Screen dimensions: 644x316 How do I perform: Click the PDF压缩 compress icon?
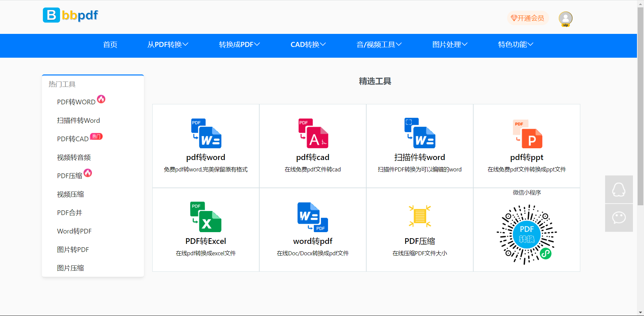[420, 216]
